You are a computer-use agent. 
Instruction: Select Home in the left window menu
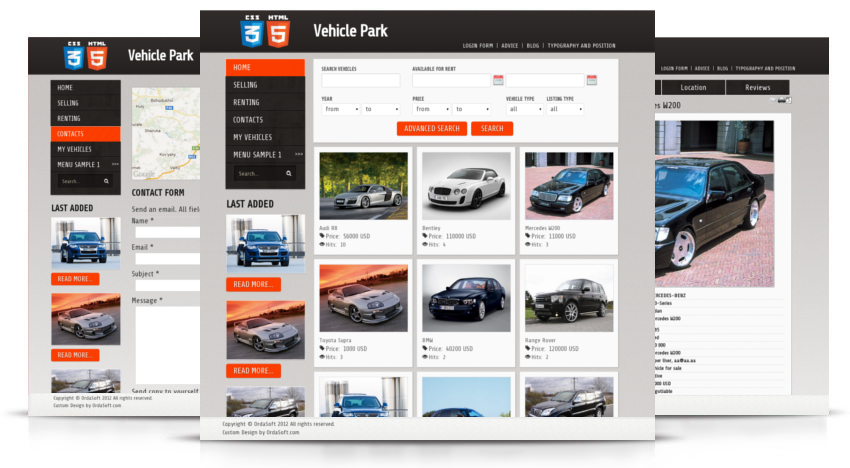[86, 87]
